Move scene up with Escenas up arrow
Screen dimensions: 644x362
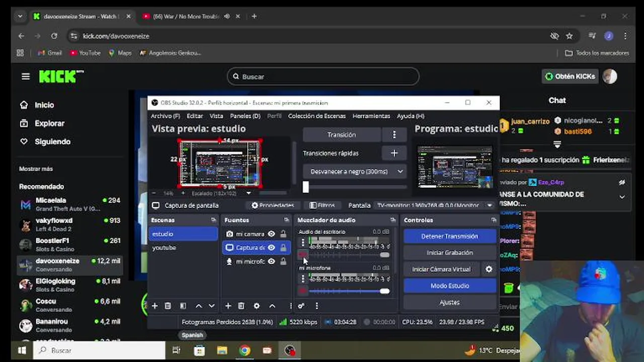coord(199,306)
